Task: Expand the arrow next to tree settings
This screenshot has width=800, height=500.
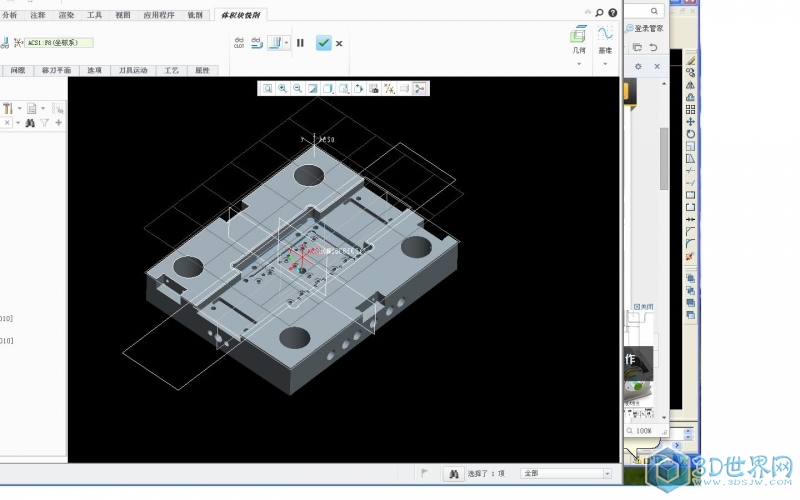Action: 19,109
